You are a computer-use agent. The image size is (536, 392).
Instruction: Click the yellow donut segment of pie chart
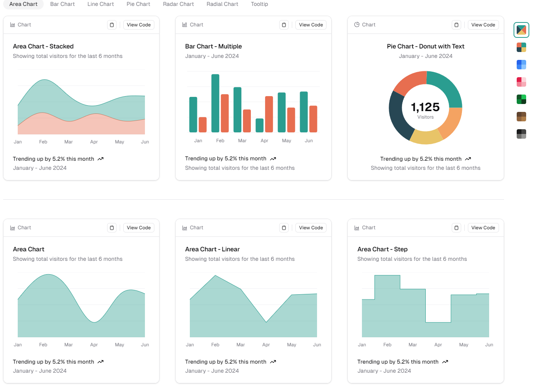pos(427,137)
